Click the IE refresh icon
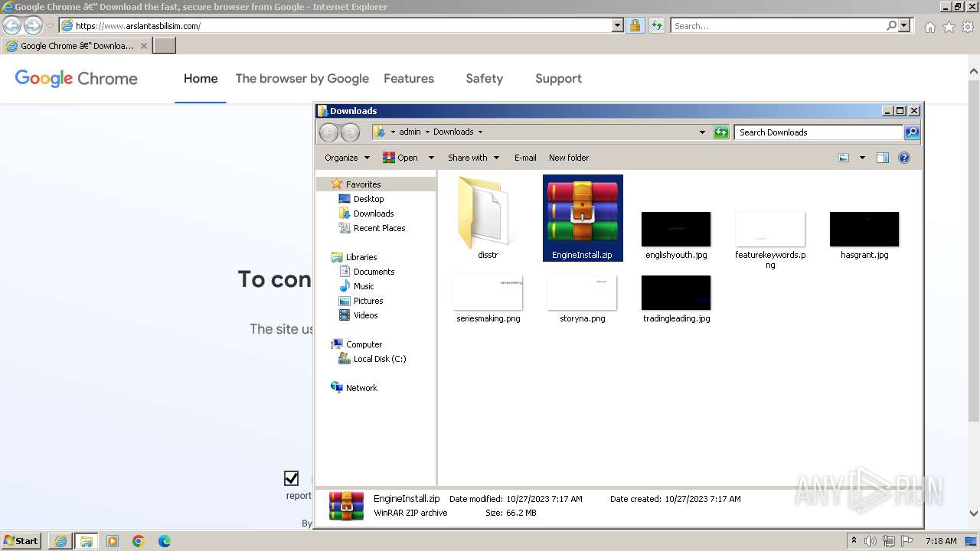The width and height of the screenshot is (980, 551). 656,25
